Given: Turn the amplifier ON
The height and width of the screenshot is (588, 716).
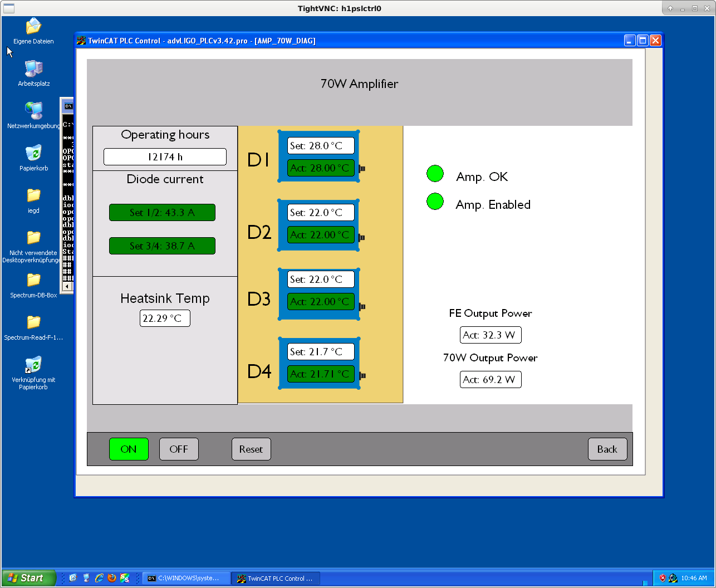Looking at the screenshot, I should (x=129, y=449).
